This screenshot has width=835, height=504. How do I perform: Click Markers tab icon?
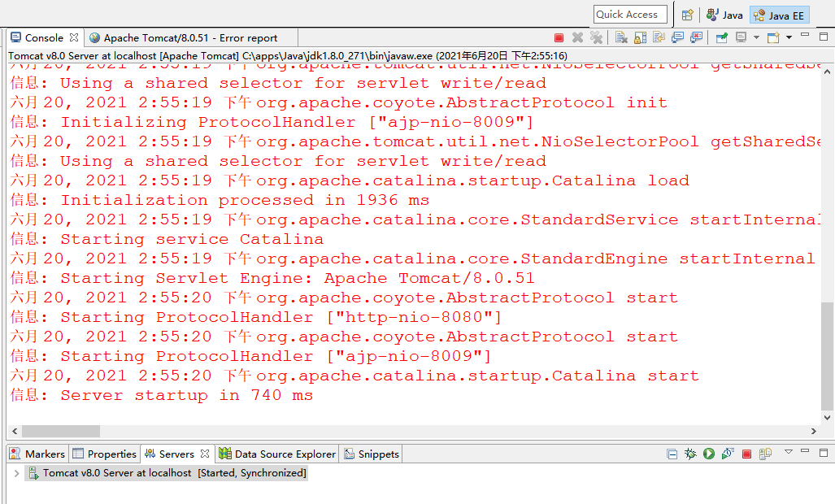[15, 454]
